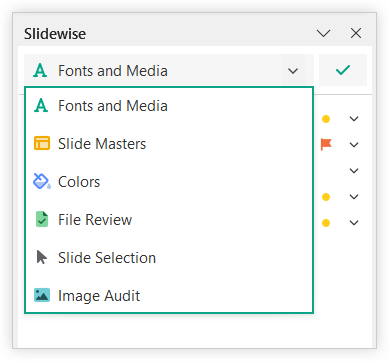The height and width of the screenshot is (362, 390).
Task: Click the green checkmark button
Action: [343, 70]
